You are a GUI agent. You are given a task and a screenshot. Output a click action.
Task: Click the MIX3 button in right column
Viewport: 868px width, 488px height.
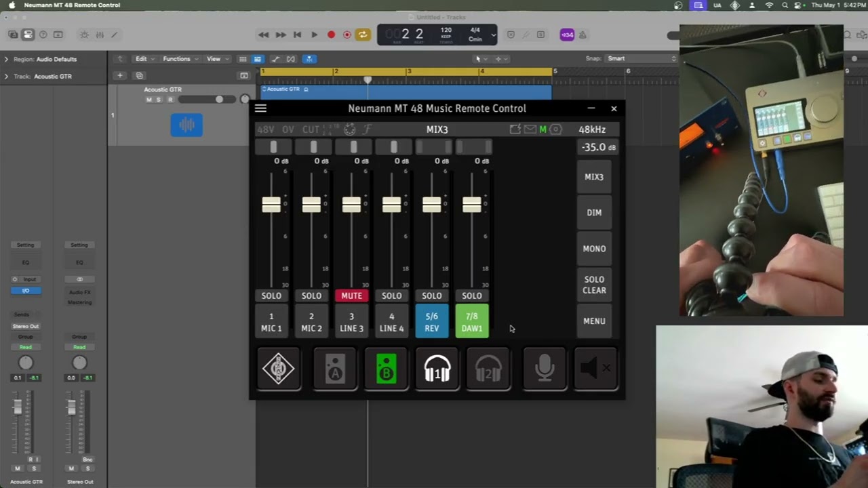point(594,177)
